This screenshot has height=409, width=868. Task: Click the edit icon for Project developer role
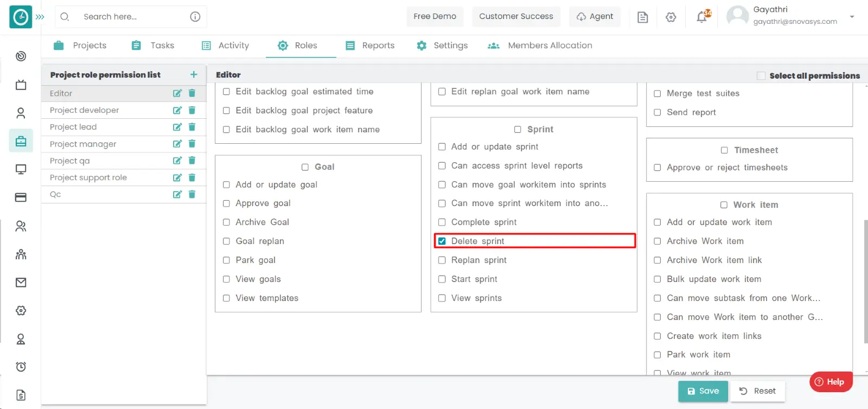tap(177, 110)
